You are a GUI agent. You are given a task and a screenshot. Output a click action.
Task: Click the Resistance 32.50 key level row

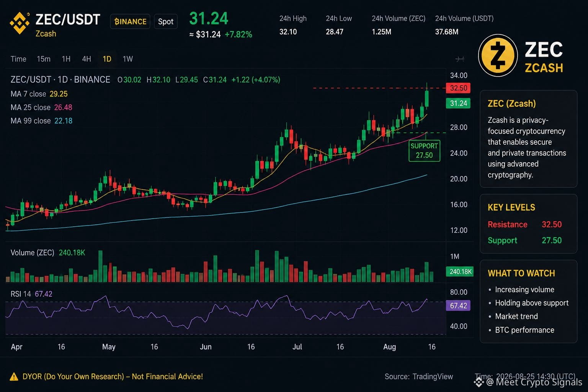tap(525, 224)
